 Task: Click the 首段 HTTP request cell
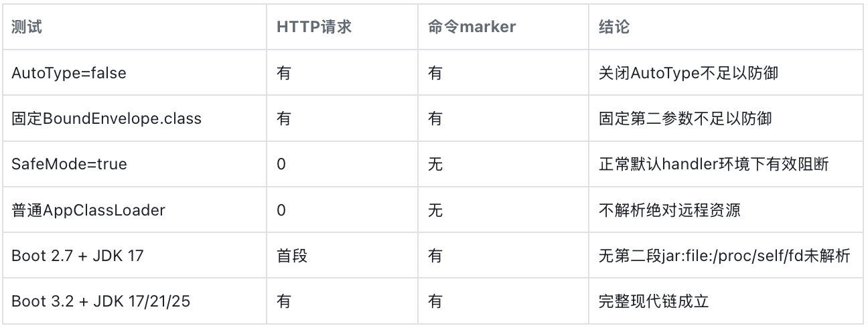point(343,255)
